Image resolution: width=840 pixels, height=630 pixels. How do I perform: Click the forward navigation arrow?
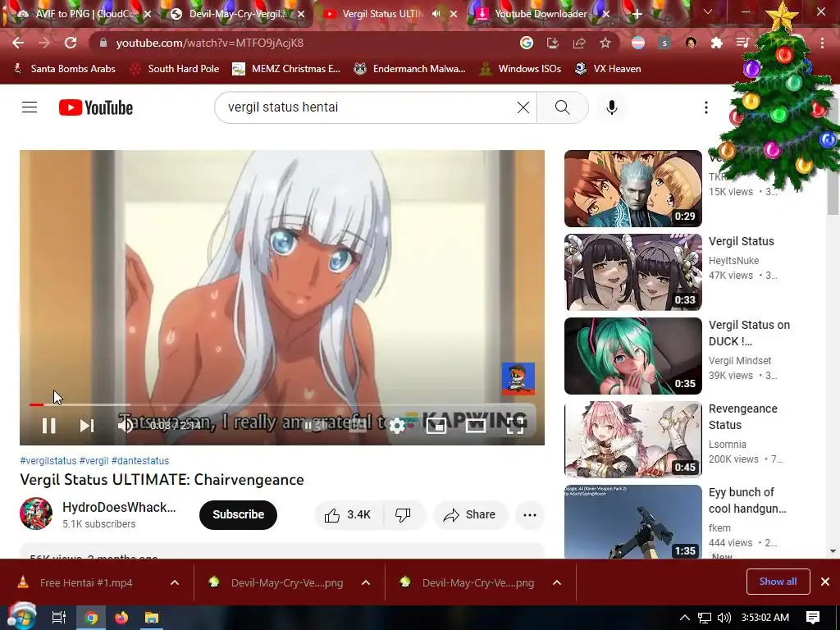44,43
